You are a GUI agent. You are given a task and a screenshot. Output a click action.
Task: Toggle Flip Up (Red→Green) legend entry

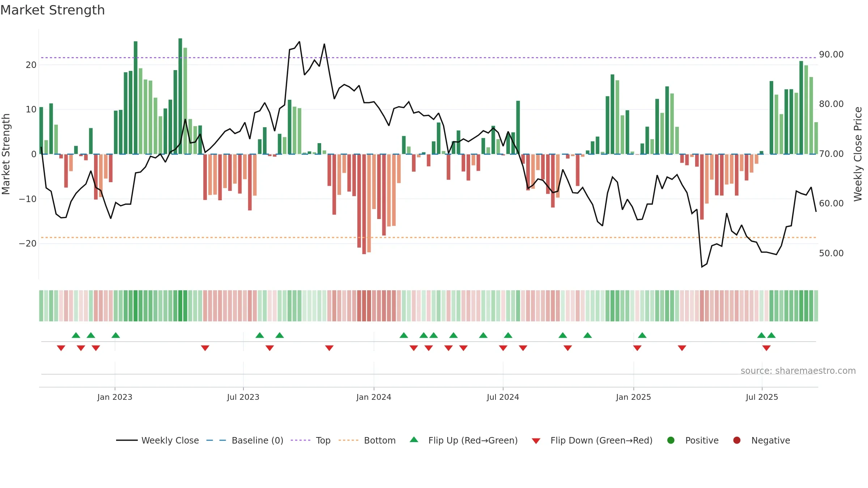[x=464, y=440]
